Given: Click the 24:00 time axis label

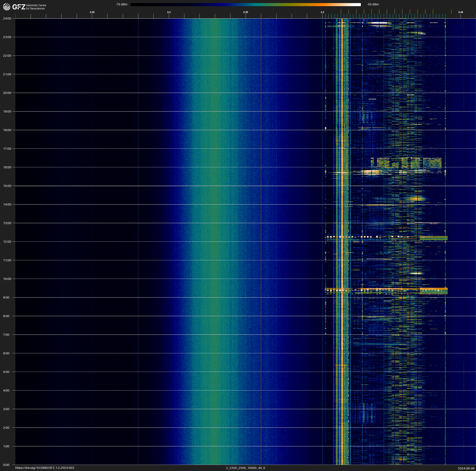Looking at the screenshot, I should point(7,18).
